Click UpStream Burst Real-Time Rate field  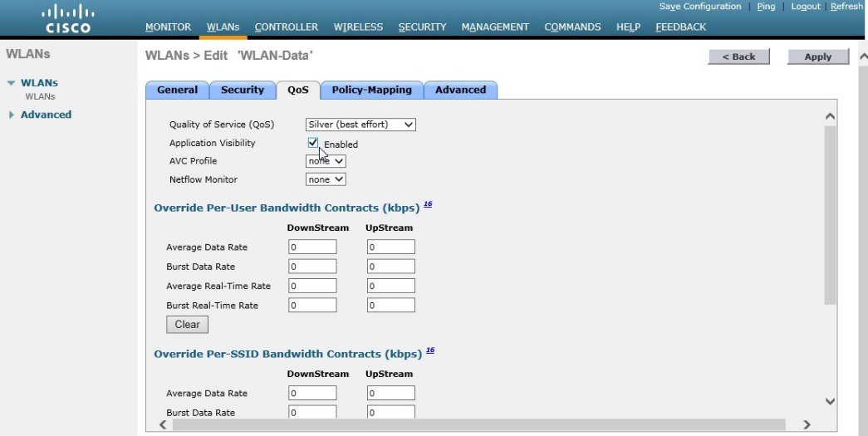(391, 305)
